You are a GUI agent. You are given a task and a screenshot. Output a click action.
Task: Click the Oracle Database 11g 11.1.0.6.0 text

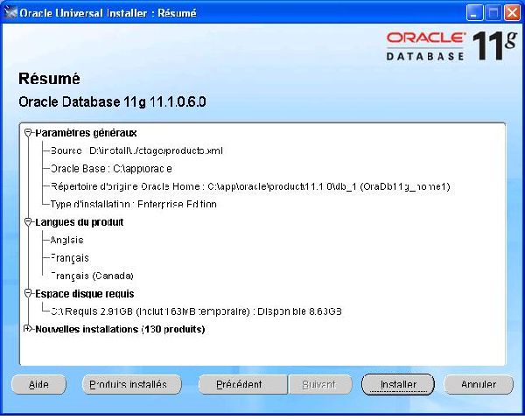click(112, 101)
